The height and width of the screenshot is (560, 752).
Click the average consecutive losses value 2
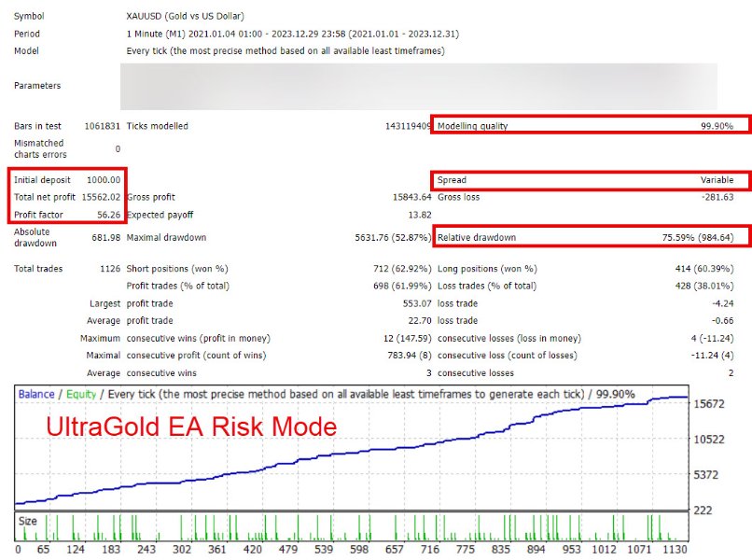click(731, 373)
